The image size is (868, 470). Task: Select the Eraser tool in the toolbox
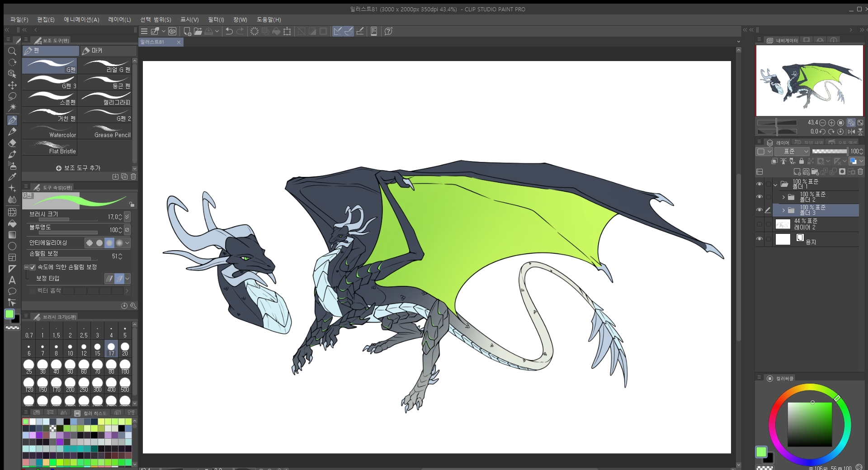(x=12, y=143)
